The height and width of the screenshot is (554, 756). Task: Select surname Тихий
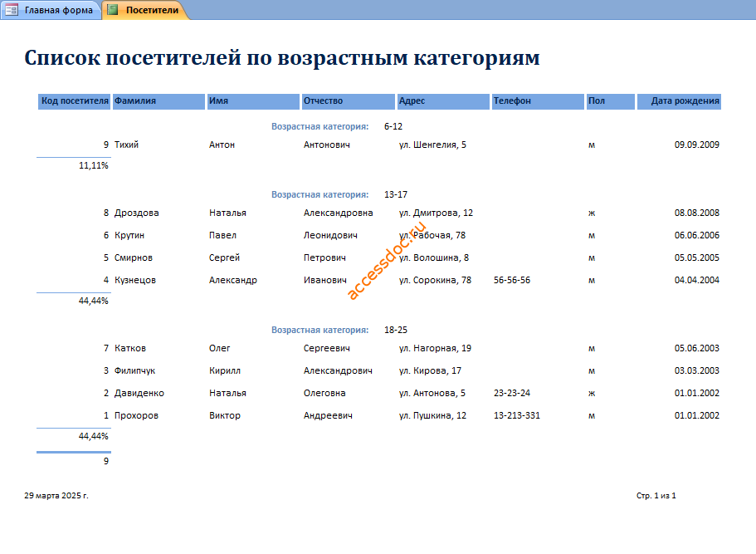126,145
